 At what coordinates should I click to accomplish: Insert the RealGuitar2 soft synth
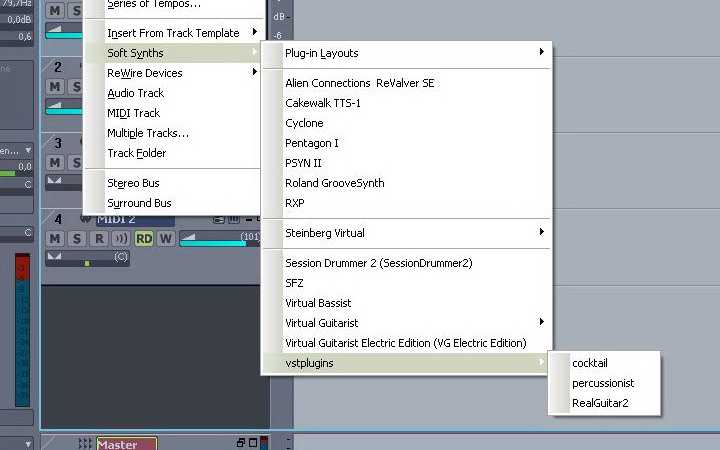[601, 403]
